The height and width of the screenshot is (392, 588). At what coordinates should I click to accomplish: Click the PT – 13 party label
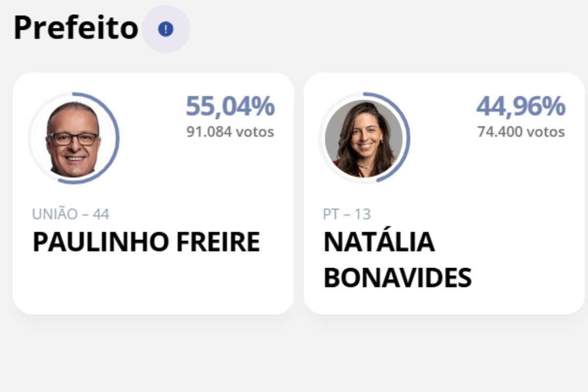point(347,214)
